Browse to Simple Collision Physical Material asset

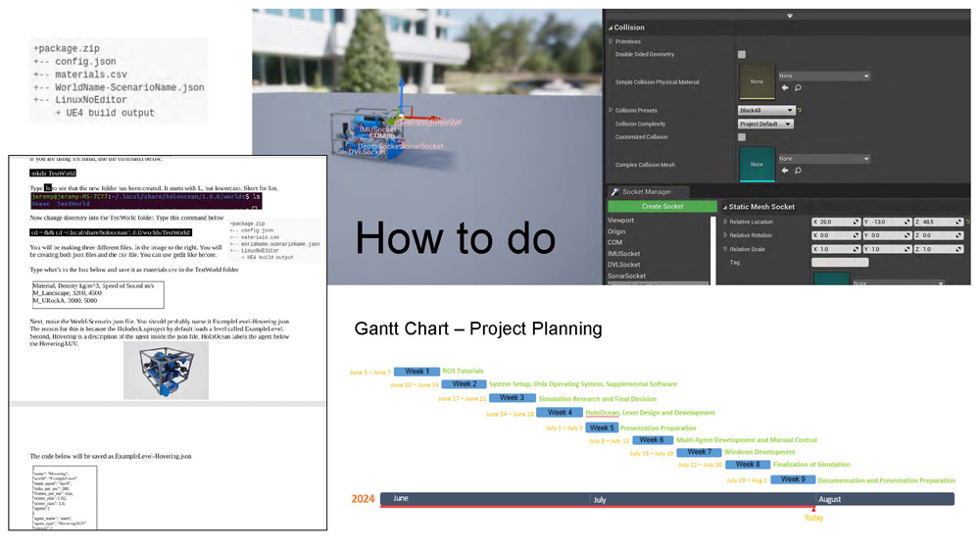point(798,88)
